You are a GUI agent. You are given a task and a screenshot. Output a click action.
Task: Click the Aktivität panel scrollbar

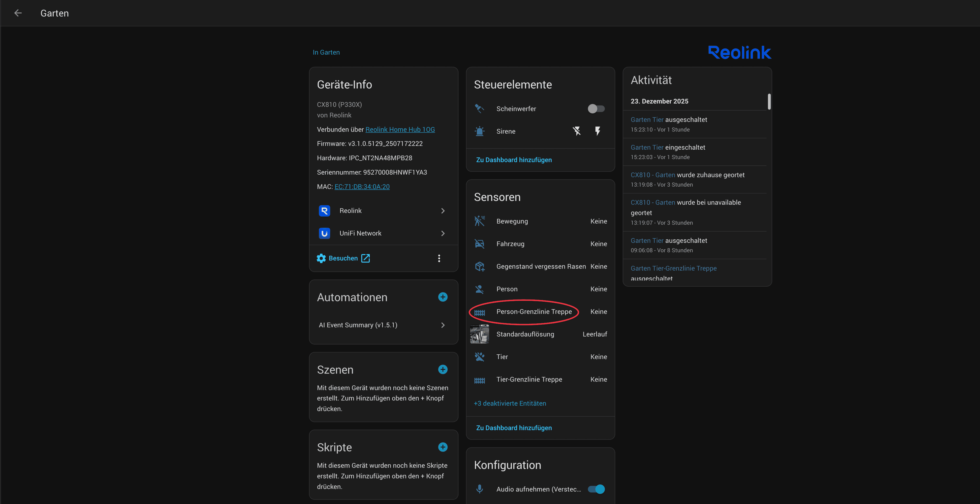[769, 102]
